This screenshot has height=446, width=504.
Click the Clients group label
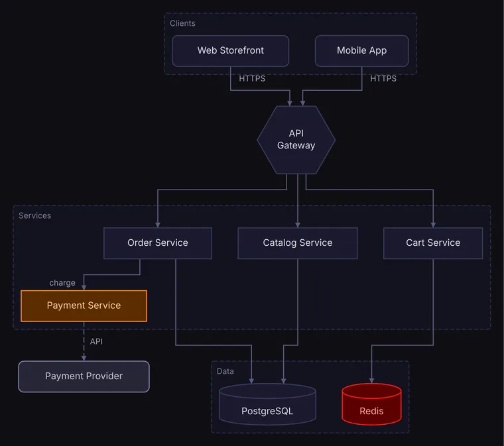coord(182,23)
